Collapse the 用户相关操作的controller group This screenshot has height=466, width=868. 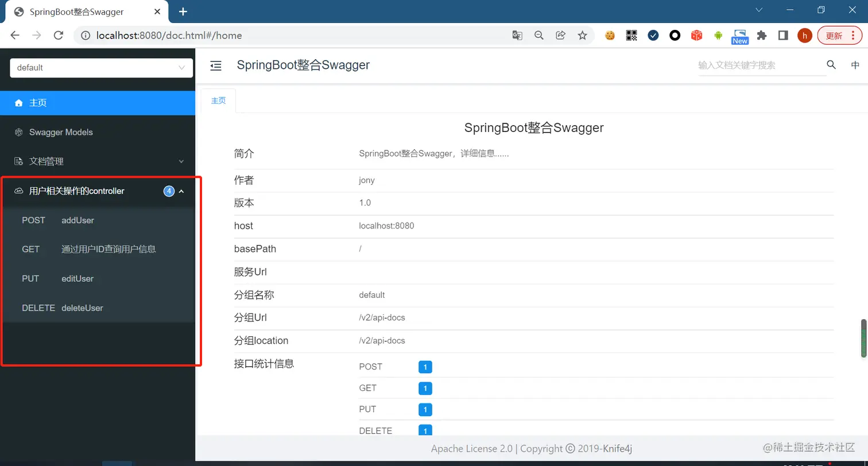coord(181,191)
